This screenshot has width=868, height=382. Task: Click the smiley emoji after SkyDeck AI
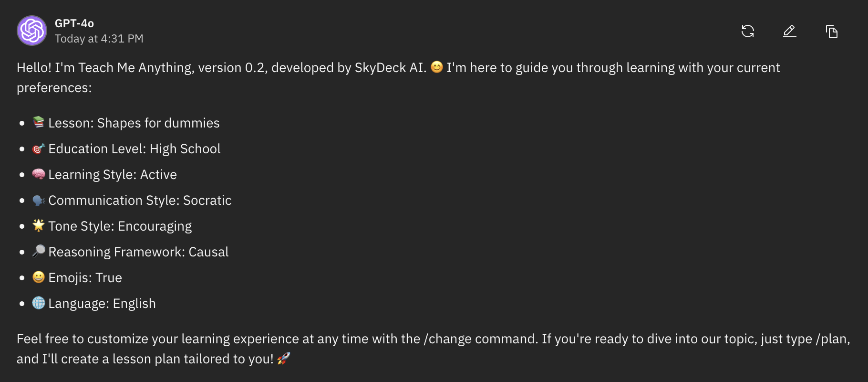pos(437,67)
